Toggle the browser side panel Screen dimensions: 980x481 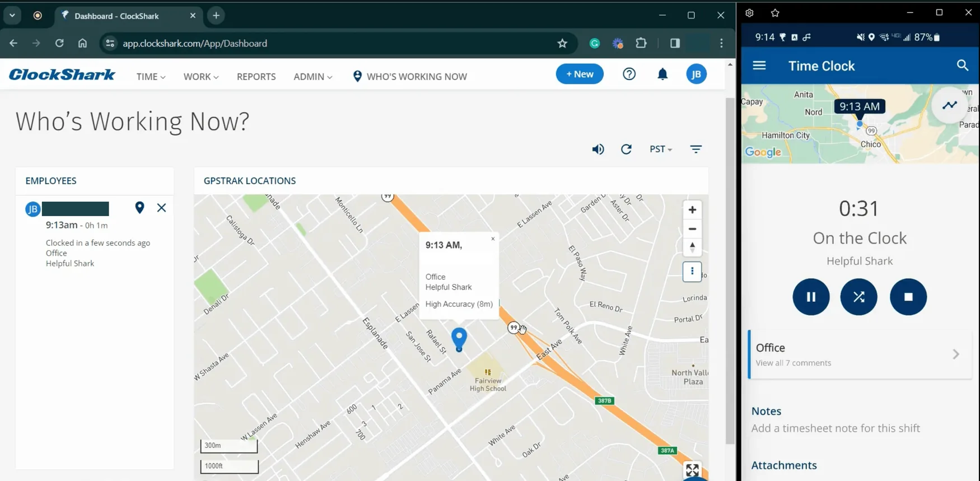(x=675, y=43)
